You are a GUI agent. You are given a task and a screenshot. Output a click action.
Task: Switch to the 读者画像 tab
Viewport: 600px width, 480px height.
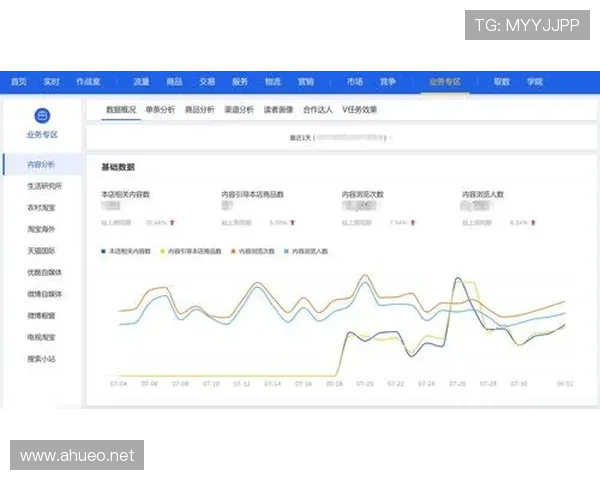click(x=279, y=110)
